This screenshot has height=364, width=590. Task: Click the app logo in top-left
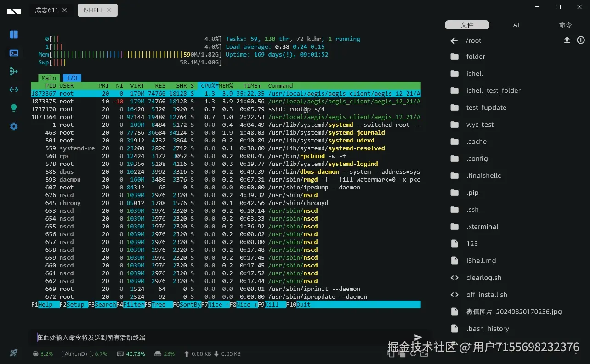coord(14,11)
